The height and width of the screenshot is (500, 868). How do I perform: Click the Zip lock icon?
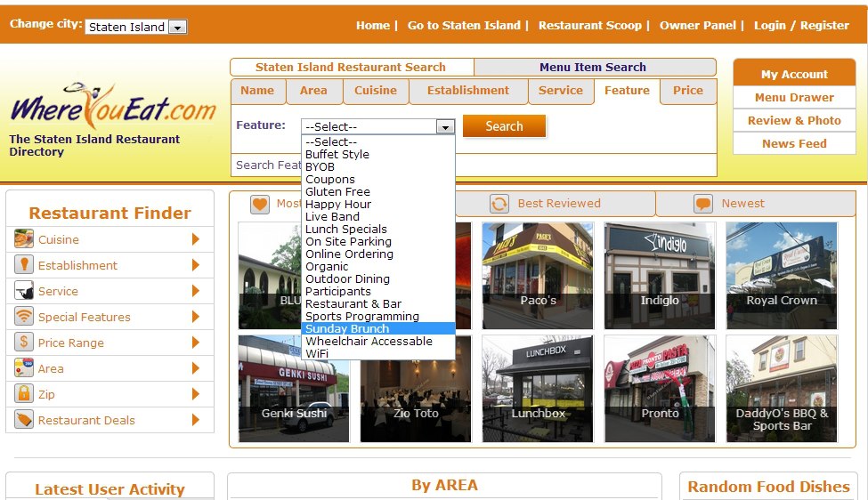(24, 394)
